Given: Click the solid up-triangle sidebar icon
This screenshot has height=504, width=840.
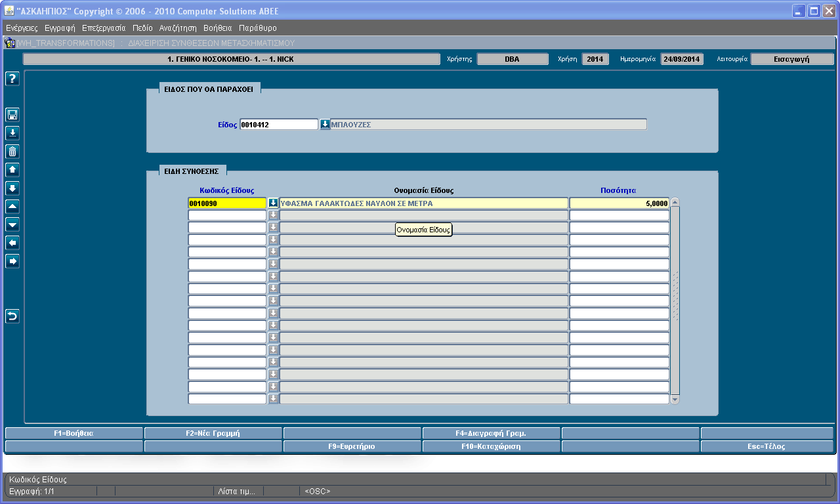Looking at the screenshot, I should pyautogui.click(x=12, y=207).
